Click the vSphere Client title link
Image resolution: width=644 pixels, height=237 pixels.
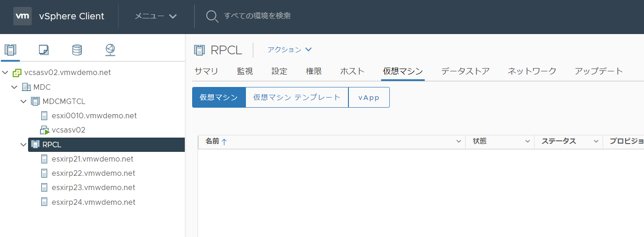(x=72, y=16)
